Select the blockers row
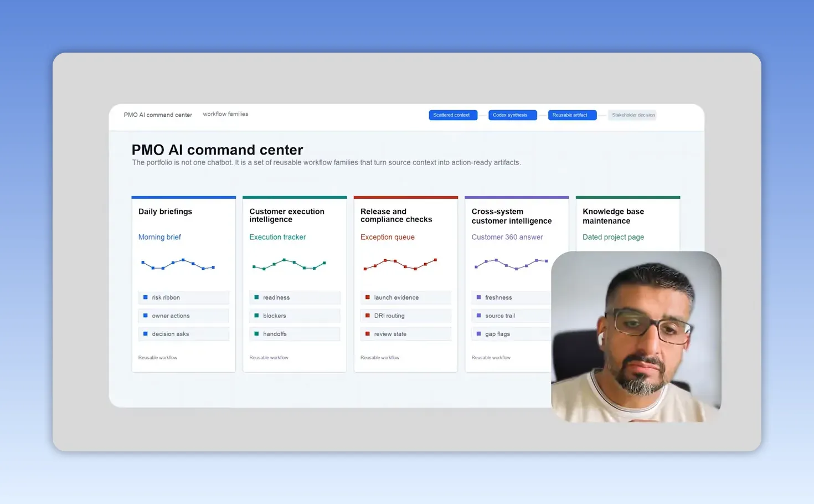 pos(295,316)
